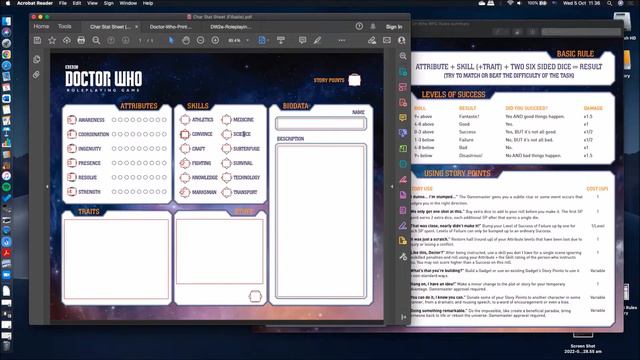640x360 pixels.
Task: Open the notifications bell icon
Action: [x=373, y=26]
